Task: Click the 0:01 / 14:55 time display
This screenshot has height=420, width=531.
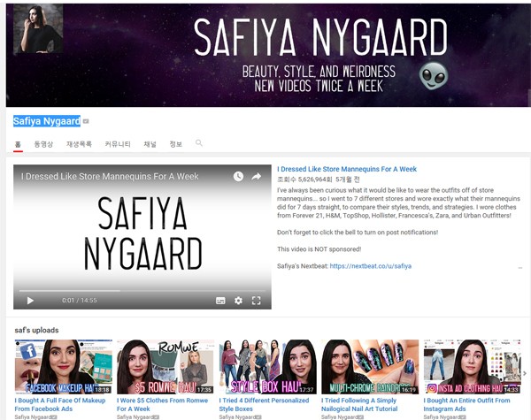Action: (80, 301)
